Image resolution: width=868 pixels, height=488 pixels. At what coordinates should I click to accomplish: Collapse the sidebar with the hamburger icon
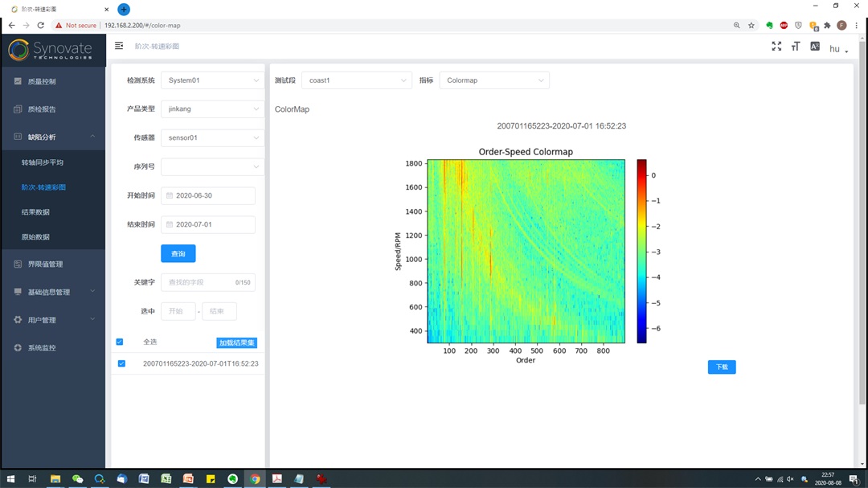point(119,47)
